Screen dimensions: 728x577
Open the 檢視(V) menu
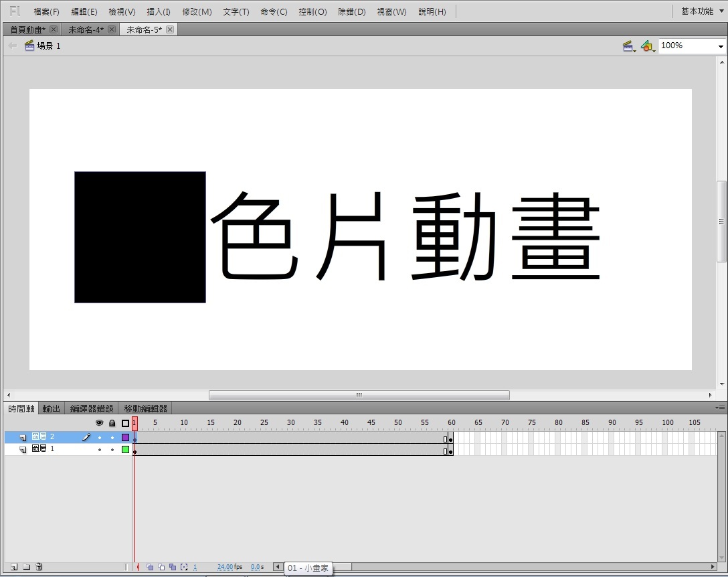coord(122,11)
